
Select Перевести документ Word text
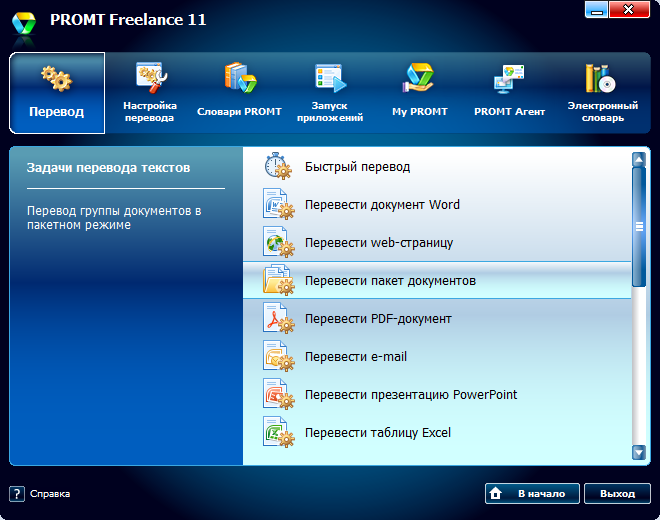point(382,205)
